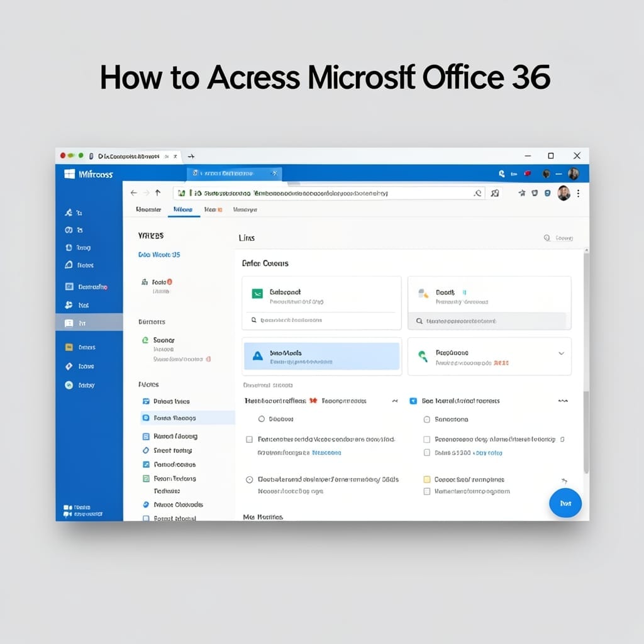Screen dimensions: 644x644
Task: Select the 'Toog' clipboard item in blue sidebar
Action: 78,247
